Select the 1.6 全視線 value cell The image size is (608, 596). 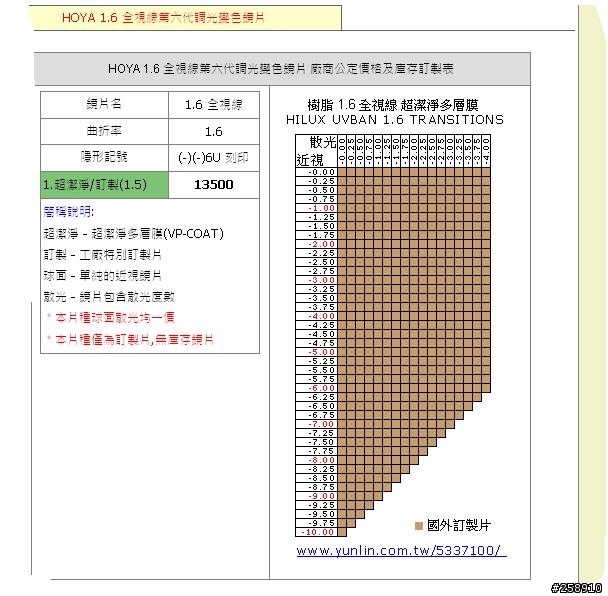click(x=214, y=105)
